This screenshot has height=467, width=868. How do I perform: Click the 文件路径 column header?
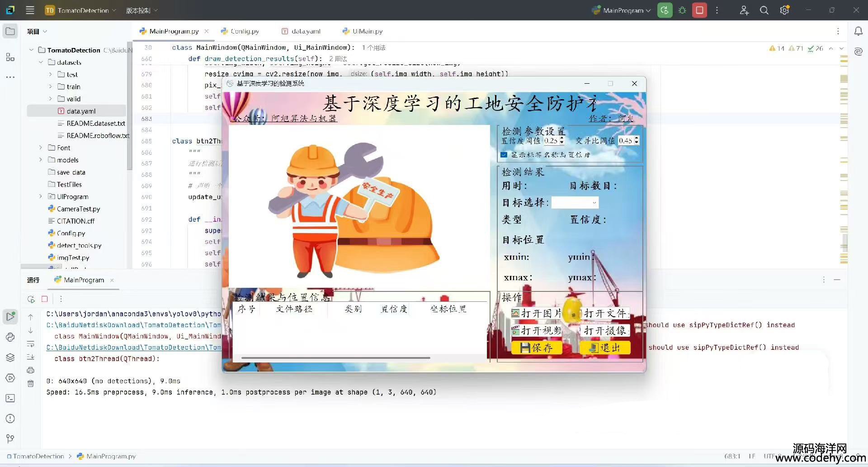click(294, 309)
